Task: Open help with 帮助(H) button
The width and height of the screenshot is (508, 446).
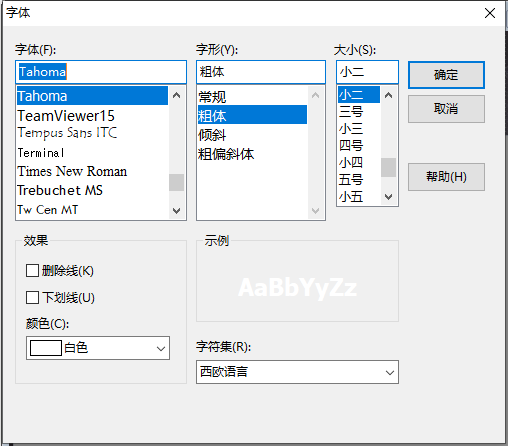Action: 446,177
